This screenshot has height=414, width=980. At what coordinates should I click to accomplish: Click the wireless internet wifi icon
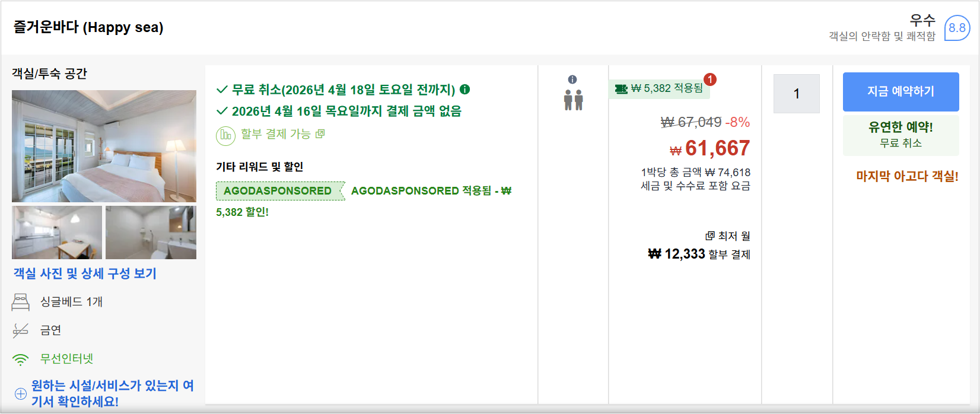click(x=20, y=358)
